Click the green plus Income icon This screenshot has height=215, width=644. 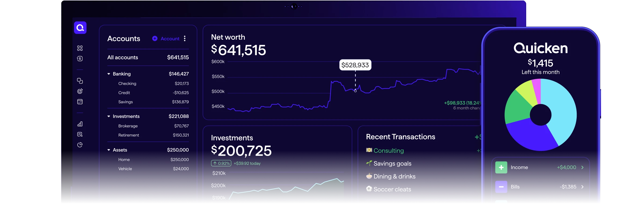pos(501,167)
